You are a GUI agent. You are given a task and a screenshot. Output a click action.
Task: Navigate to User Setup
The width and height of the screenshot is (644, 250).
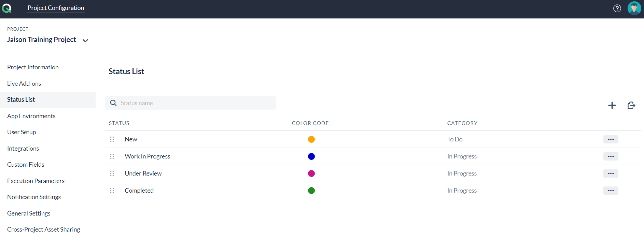[22, 132]
